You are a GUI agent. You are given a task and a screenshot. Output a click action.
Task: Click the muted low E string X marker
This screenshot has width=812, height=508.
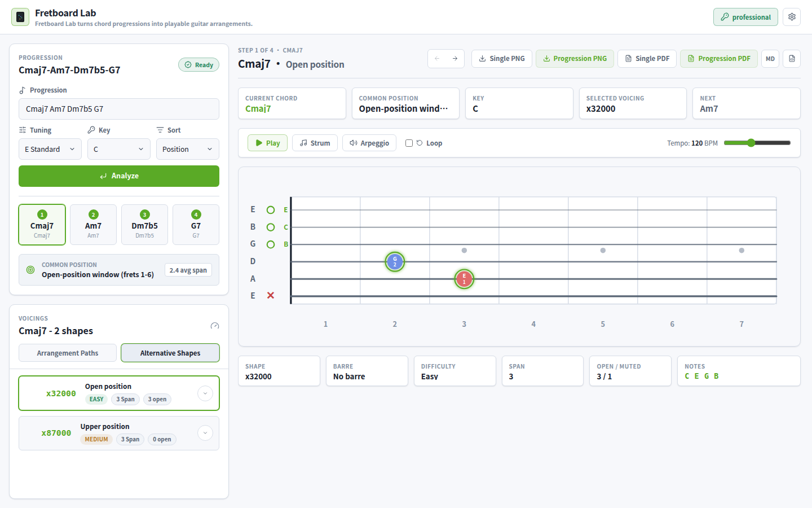point(271,295)
